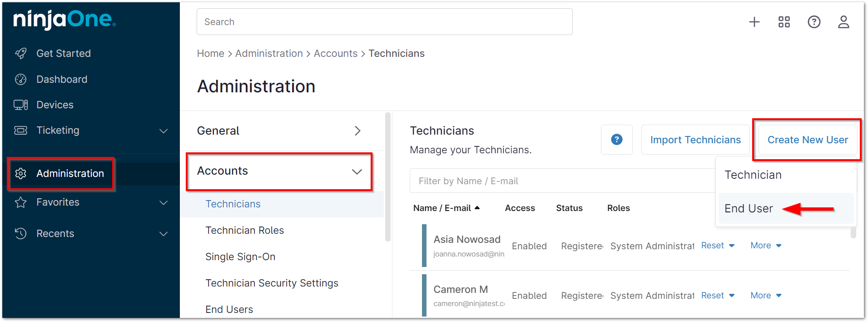Click the blue help icon beside Import Technicians
This screenshot has height=322, width=868.
616,140
